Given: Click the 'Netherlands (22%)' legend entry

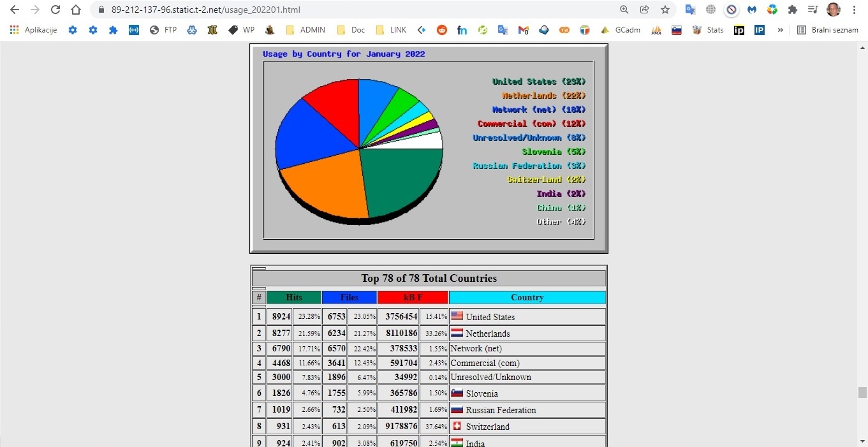Looking at the screenshot, I should point(543,96).
